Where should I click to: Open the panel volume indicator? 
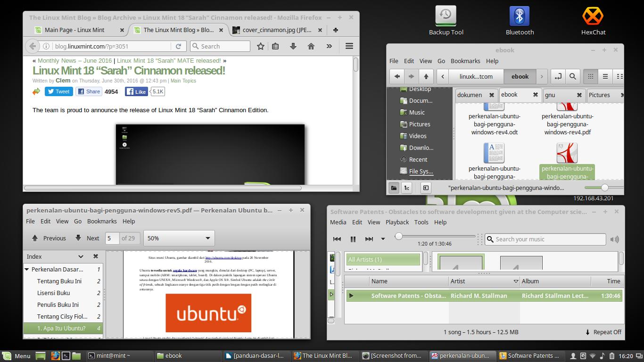(x=603, y=356)
